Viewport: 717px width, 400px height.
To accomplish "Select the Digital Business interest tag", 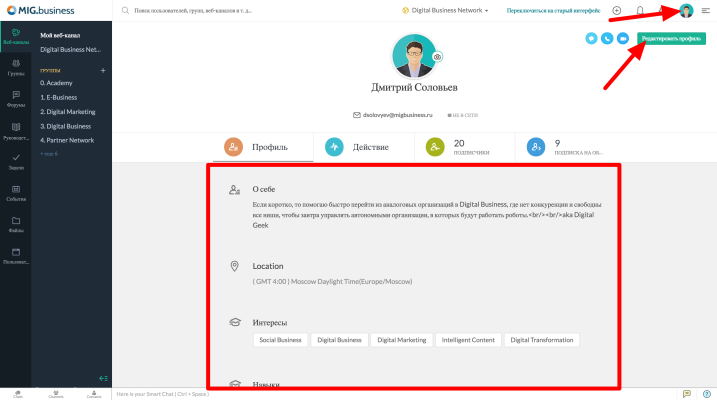I will (339, 340).
